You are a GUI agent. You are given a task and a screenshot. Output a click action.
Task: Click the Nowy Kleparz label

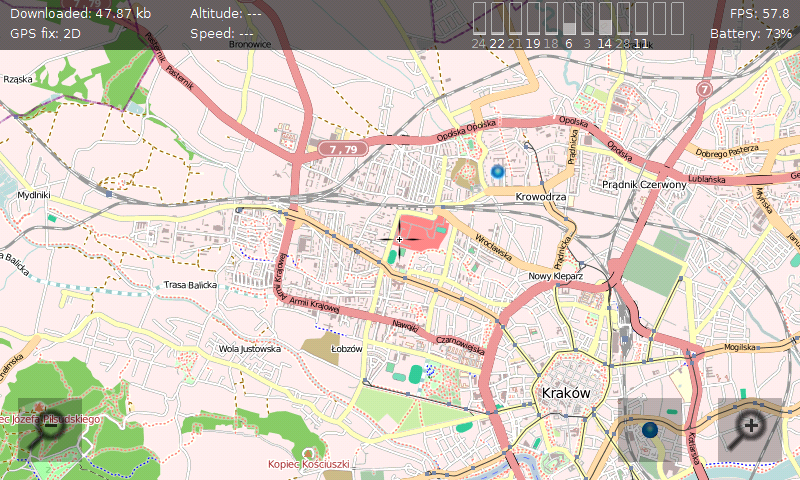click(554, 276)
